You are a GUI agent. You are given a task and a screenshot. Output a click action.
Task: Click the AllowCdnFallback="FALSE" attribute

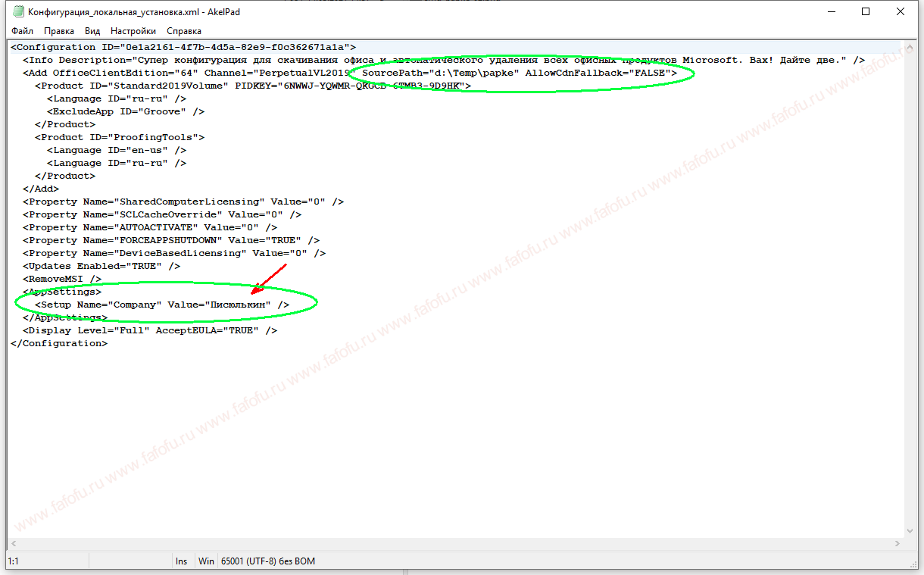click(598, 73)
